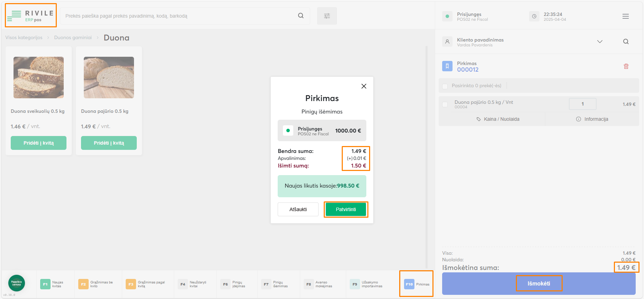Close the Pirkimas dialog with X
Viewport: 644px width, 299px height.
[364, 86]
